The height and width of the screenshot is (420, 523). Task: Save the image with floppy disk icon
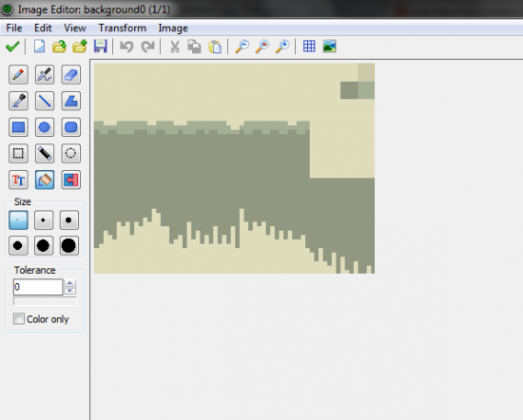pyautogui.click(x=101, y=47)
